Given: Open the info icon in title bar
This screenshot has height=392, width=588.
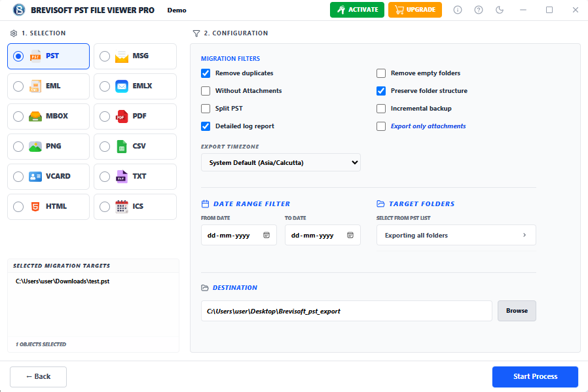Looking at the screenshot, I should (458, 10).
